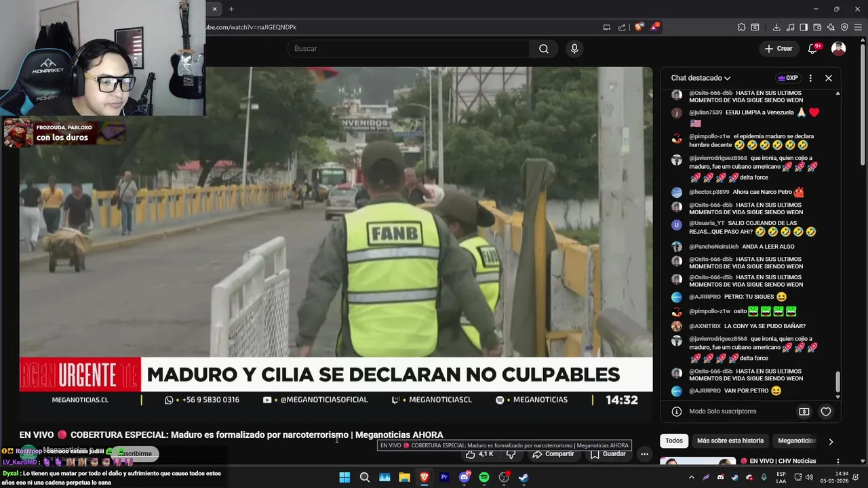The height and width of the screenshot is (488, 868).
Task: Click the Crear button
Action: point(778,49)
